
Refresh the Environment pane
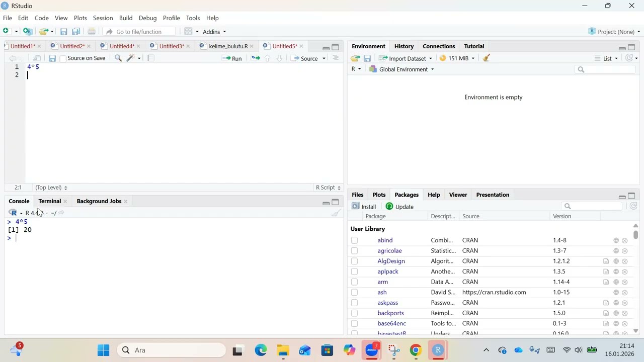(x=629, y=58)
